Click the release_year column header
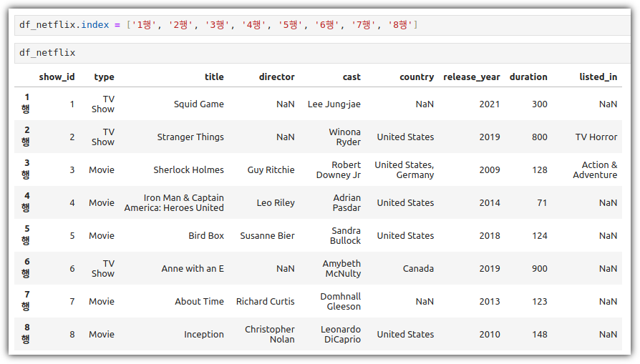 [x=472, y=77]
